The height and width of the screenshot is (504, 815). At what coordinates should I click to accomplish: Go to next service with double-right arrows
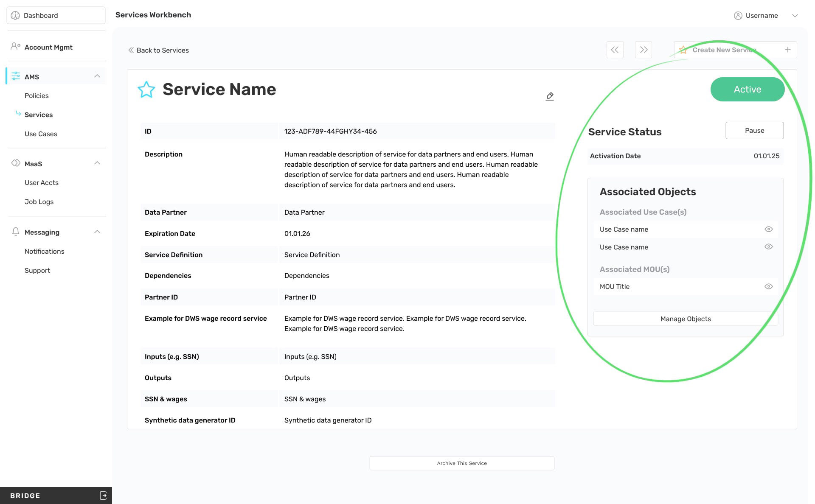[644, 50]
